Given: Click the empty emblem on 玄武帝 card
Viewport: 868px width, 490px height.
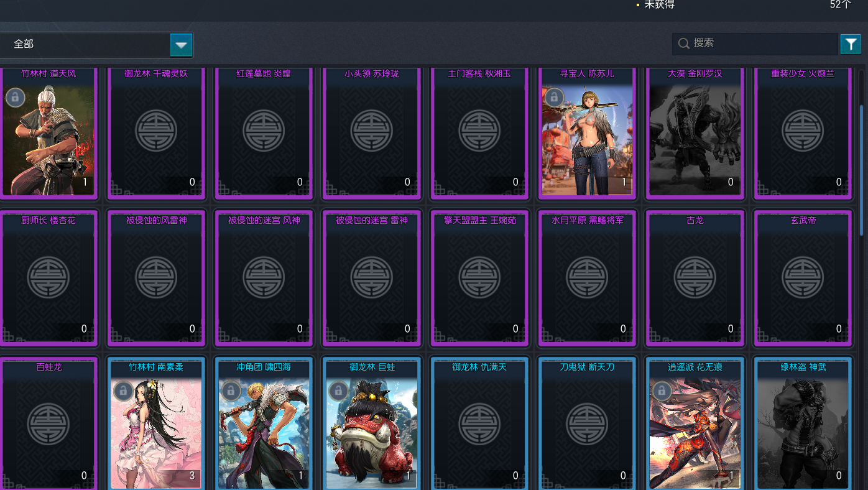Looking at the screenshot, I should [x=803, y=277].
